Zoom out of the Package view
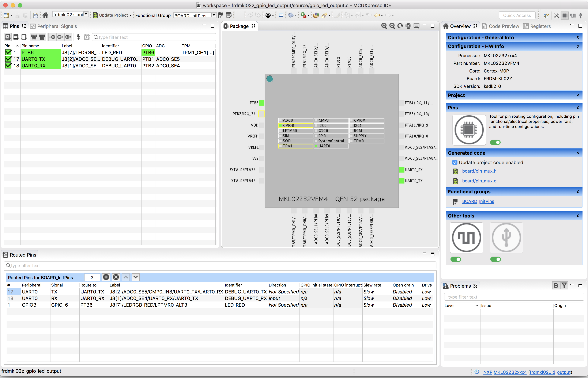 tap(392, 26)
